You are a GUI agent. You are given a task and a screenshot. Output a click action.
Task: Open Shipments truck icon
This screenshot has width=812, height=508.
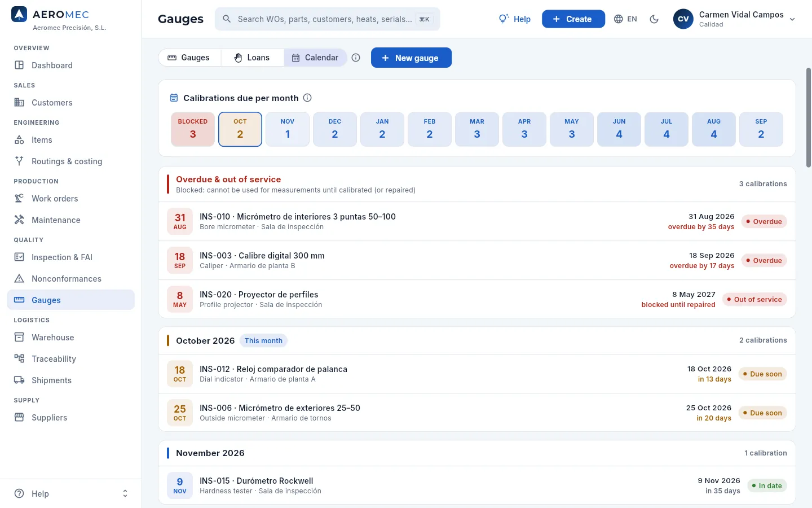pyautogui.click(x=19, y=380)
